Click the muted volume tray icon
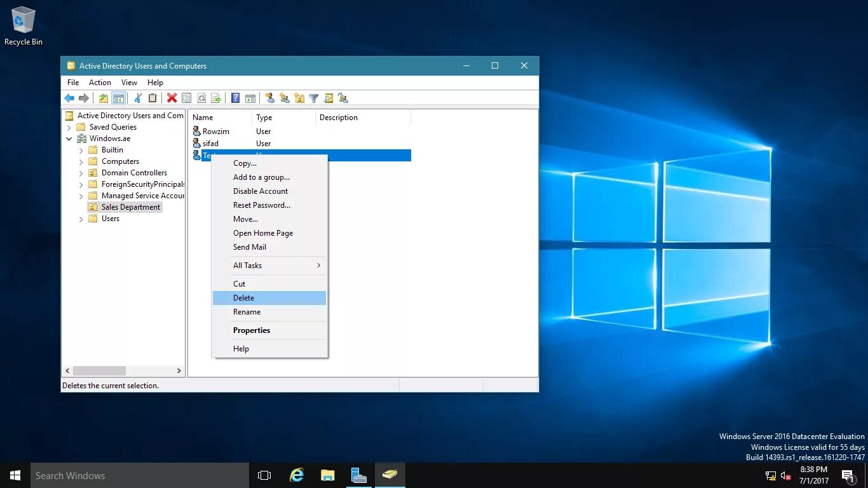 click(x=786, y=475)
